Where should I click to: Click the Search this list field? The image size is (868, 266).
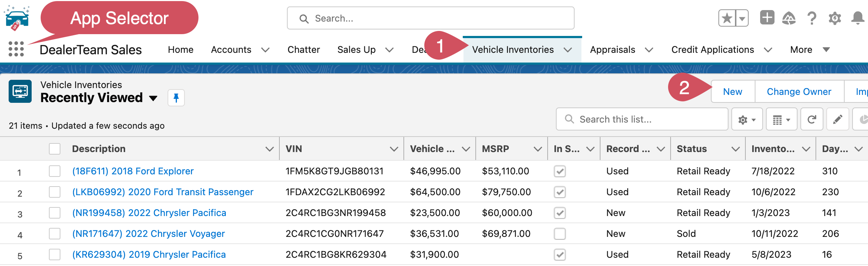[642, 119]
